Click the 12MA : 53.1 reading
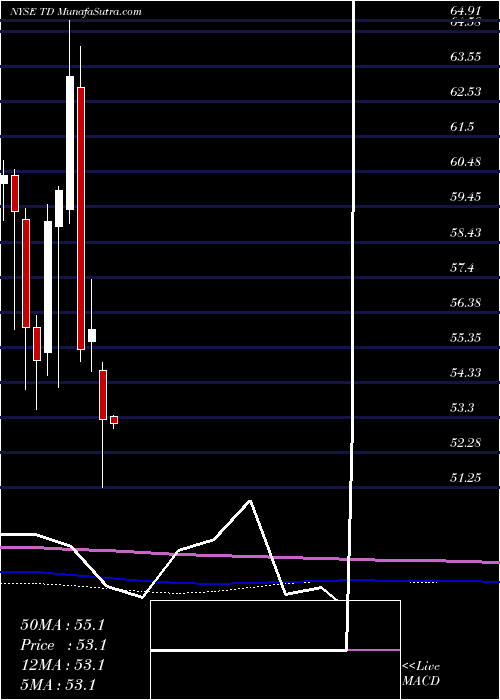 click(62, 665)
